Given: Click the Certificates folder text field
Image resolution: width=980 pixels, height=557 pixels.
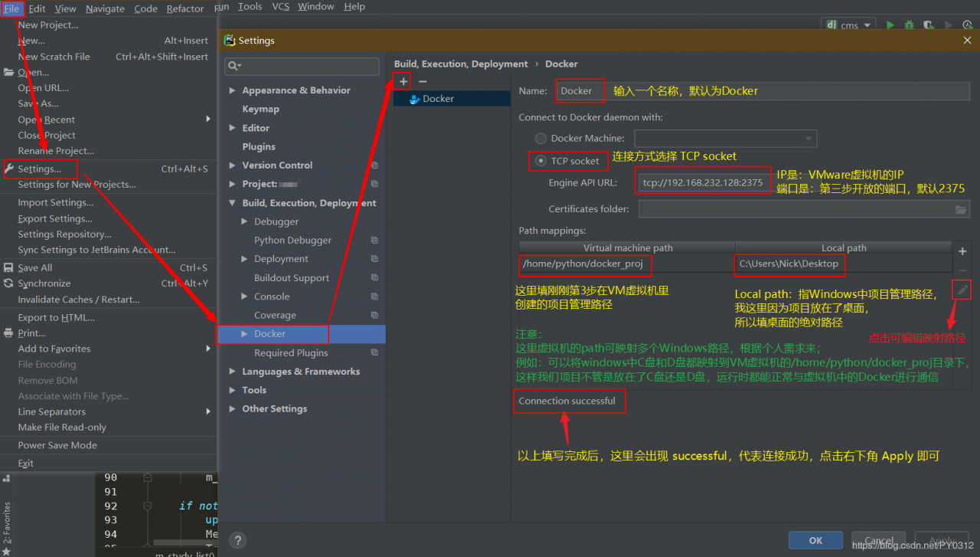Looking at the screenshot, I should pos(804,209).
